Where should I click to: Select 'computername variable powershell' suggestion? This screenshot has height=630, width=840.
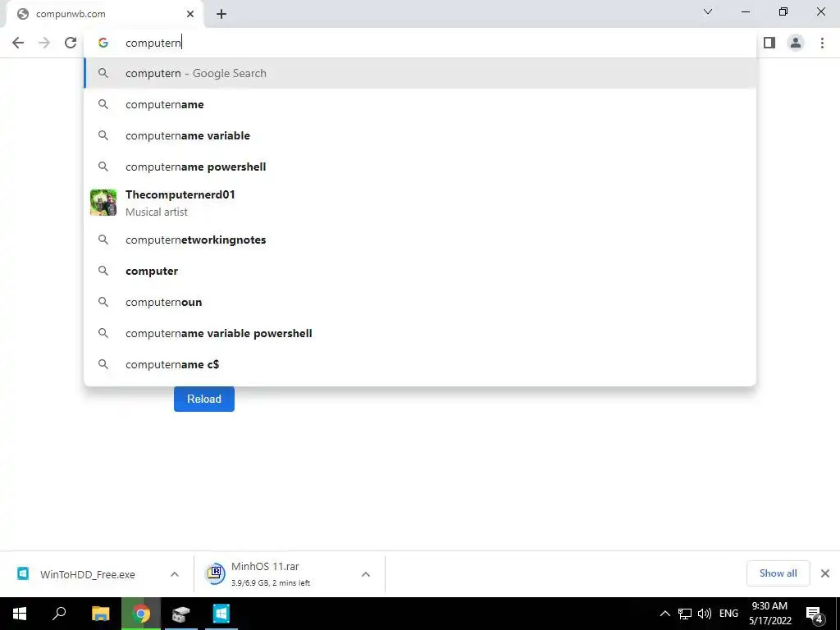(420, 333)
